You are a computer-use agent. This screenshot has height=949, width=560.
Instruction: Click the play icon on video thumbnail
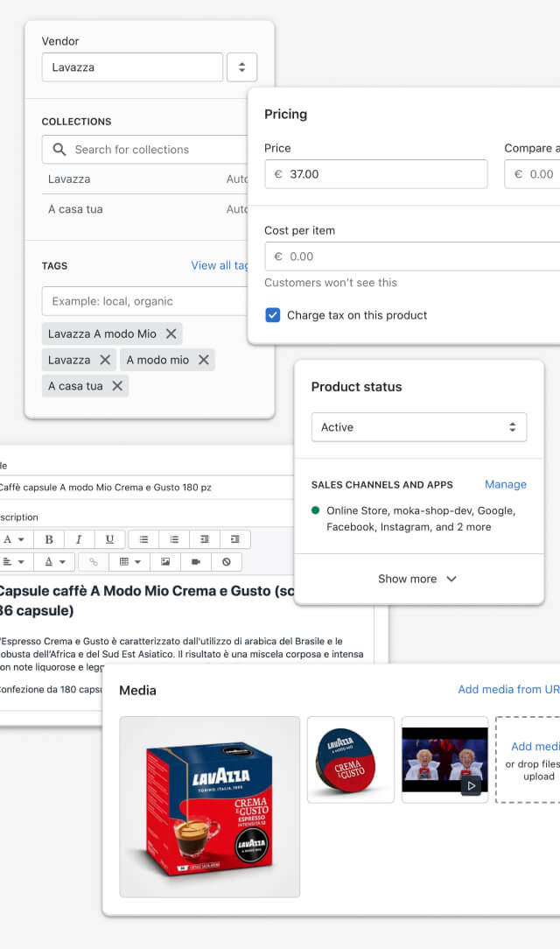click(x=472, y=786)
